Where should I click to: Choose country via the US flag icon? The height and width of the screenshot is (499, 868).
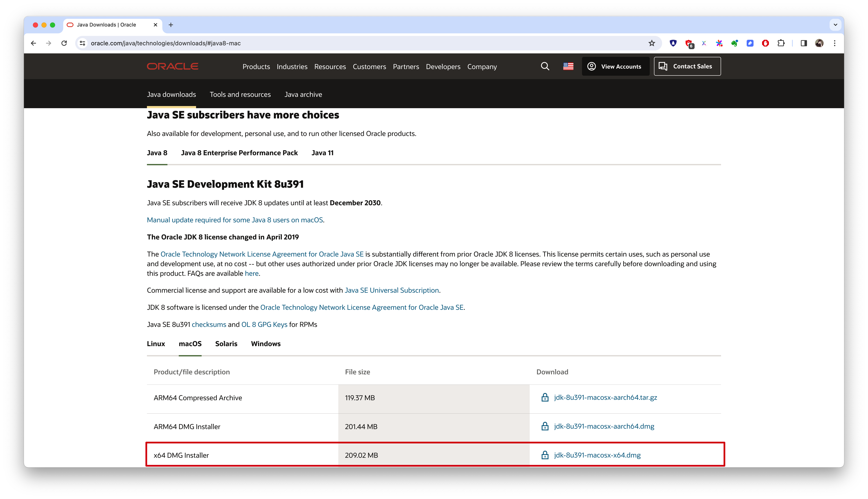click(568, 66)
